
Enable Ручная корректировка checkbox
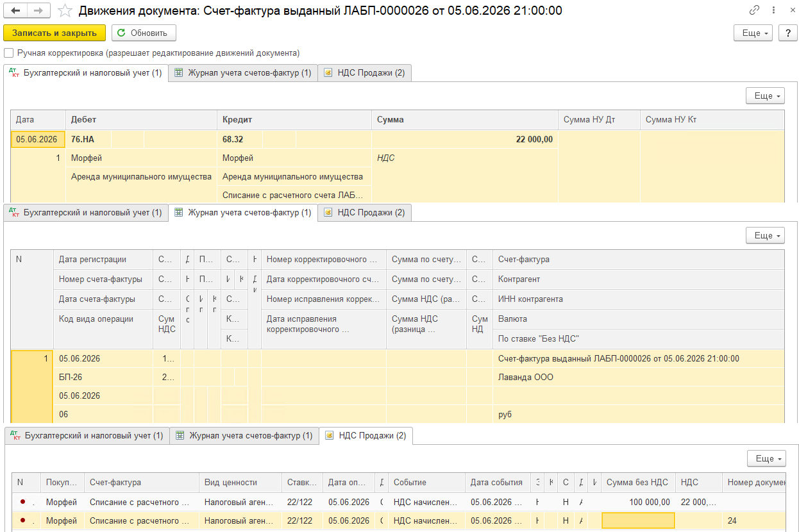coord(8,53)
